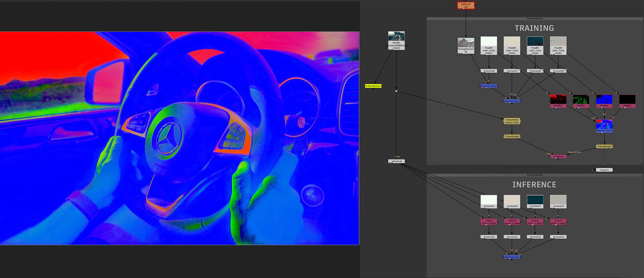Select the Copy9 (red -> alpha) node
644x278 pixels.
coord(489,222)
